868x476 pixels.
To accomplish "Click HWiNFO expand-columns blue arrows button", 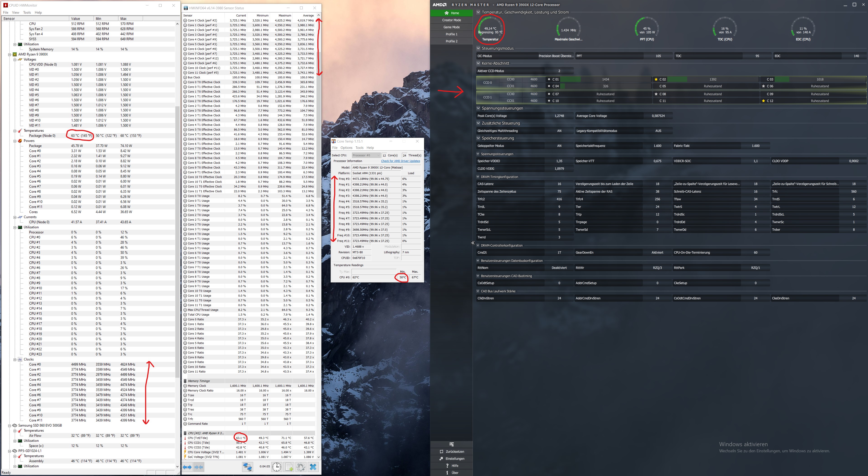I will click(187, 467).
